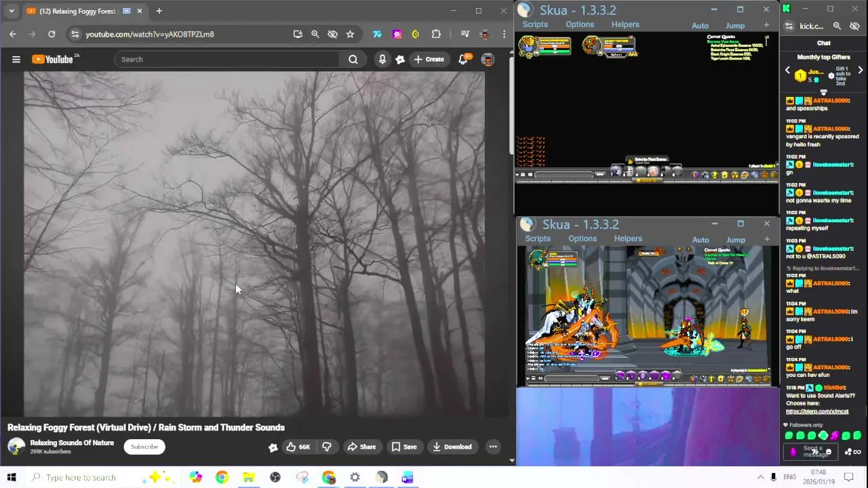This screenshot has height=488, width=868.
Task: Open the YouTube account avatar menu
Action: [x=488, y=59]
